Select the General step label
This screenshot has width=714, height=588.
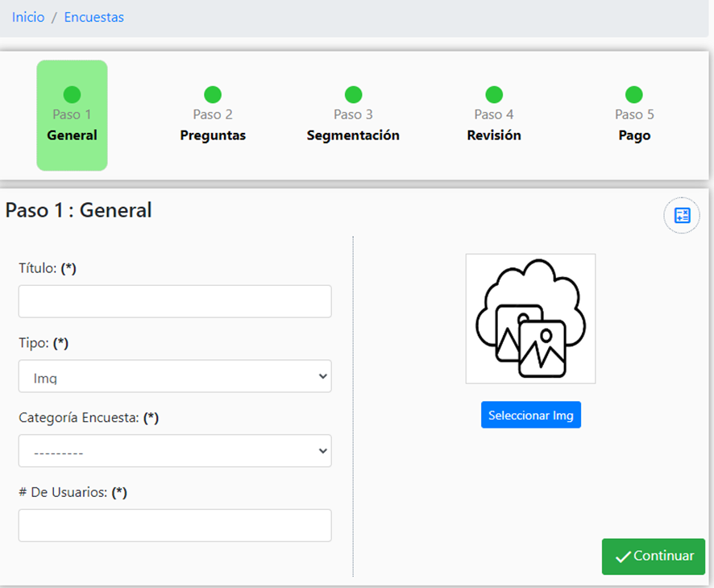tap(72, 135)
